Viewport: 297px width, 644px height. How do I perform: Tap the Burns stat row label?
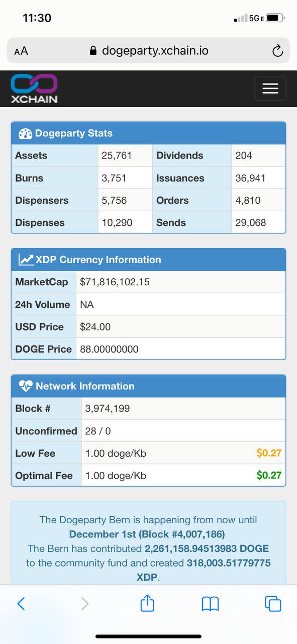click(29, 178)
